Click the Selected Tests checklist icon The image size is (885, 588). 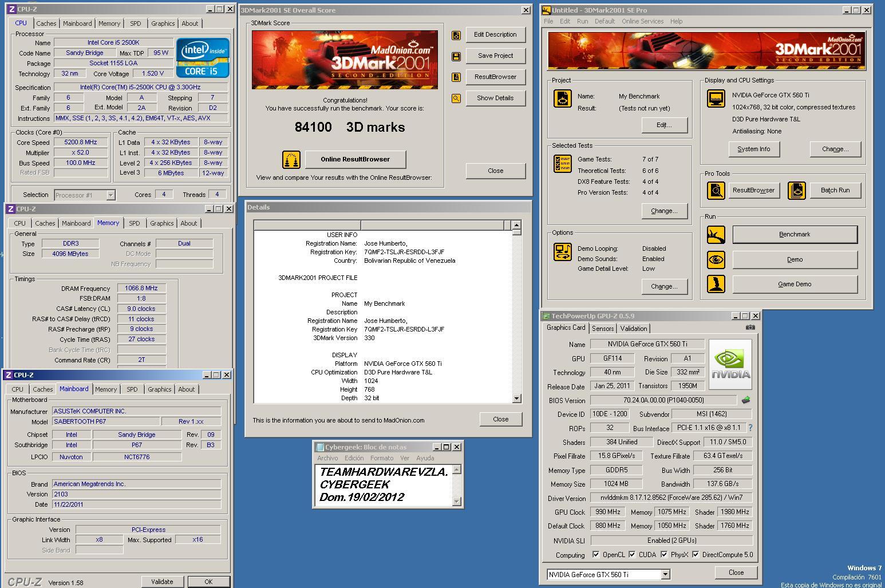tap(562, 164)
